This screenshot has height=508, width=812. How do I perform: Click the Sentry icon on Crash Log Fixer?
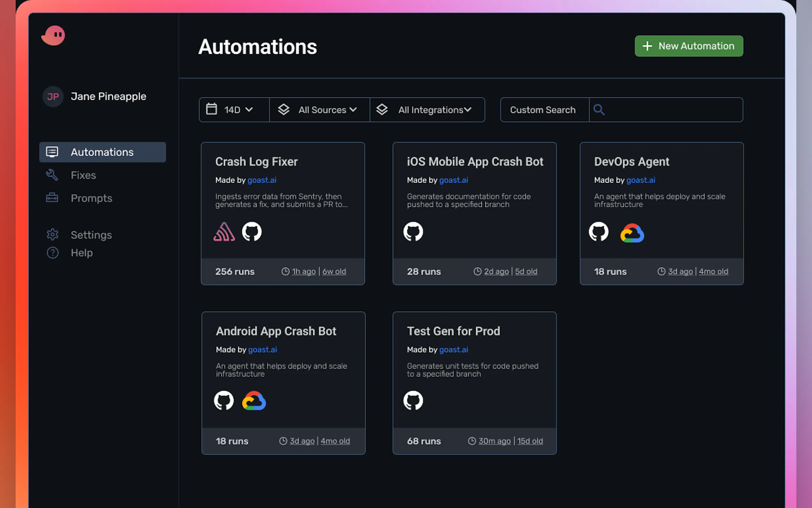pos(224,232)
